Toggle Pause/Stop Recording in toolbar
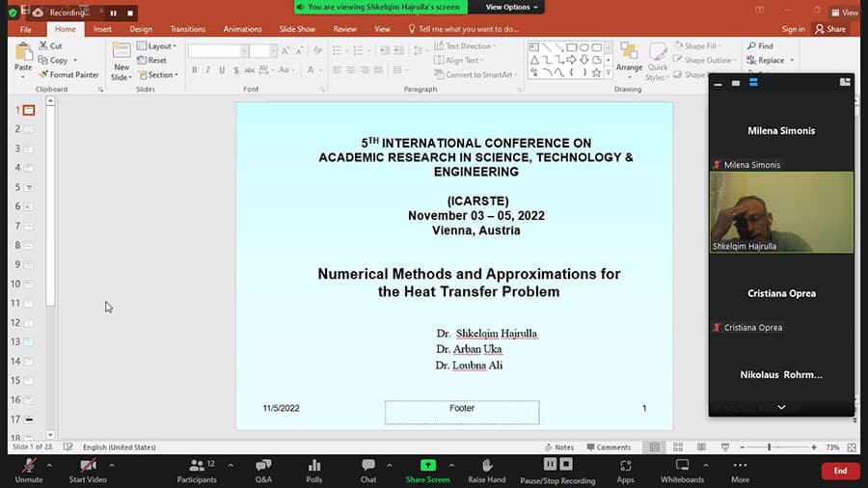Image resolution: width=868 pixels, height=488 pixels. (x=557, y=470)
